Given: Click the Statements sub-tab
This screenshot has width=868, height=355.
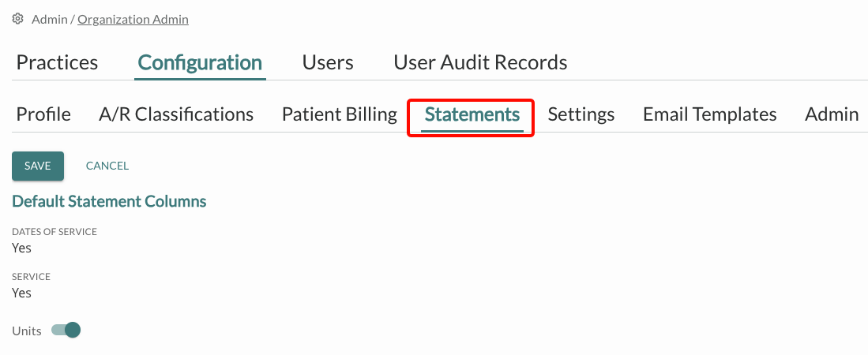Looking at the screenshot, I should click(472, 114).
